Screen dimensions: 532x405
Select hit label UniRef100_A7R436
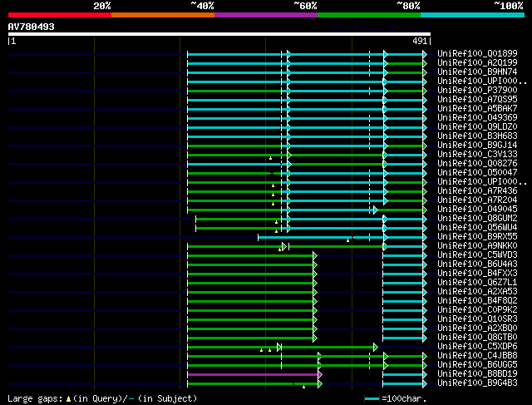click(477, 190)
